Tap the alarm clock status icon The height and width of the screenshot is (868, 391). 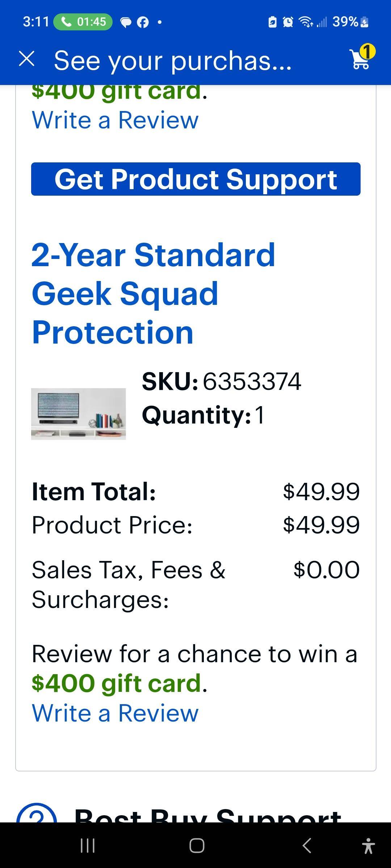(x=288, y=22)
